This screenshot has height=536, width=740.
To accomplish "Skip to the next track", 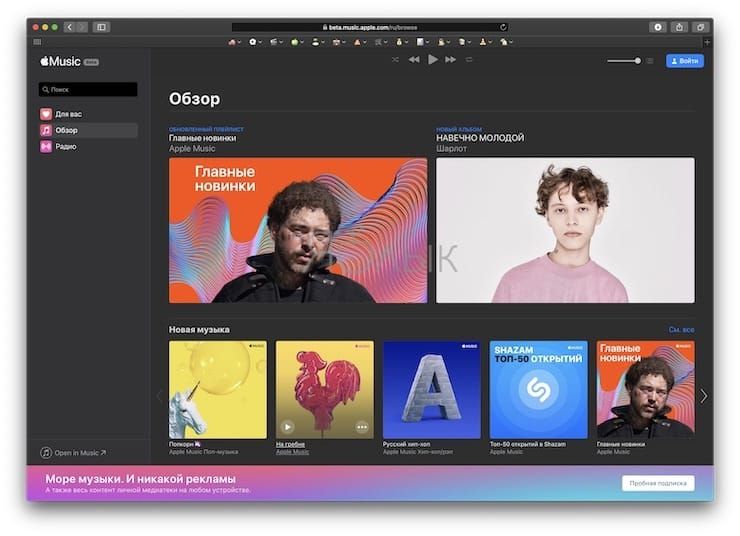I will click(x=451, y=59).
